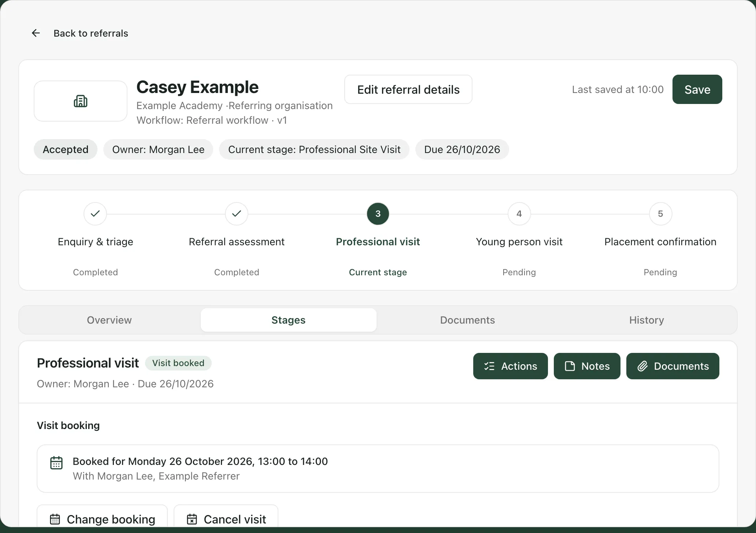This screenshot has width=756, height=533.
Task: Click the Referral assessment label
Action: click(x=237, y=242)
